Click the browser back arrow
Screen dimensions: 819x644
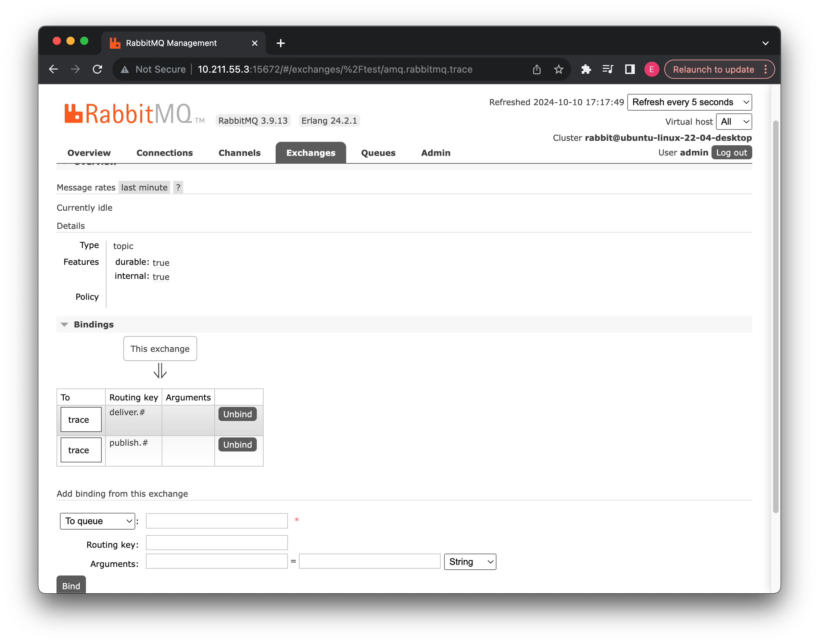click(53, 70)
